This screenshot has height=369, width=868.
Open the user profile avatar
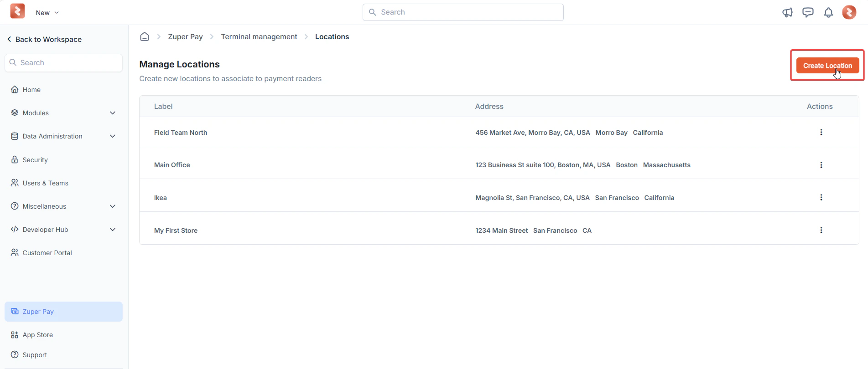(x=849, y=12)
